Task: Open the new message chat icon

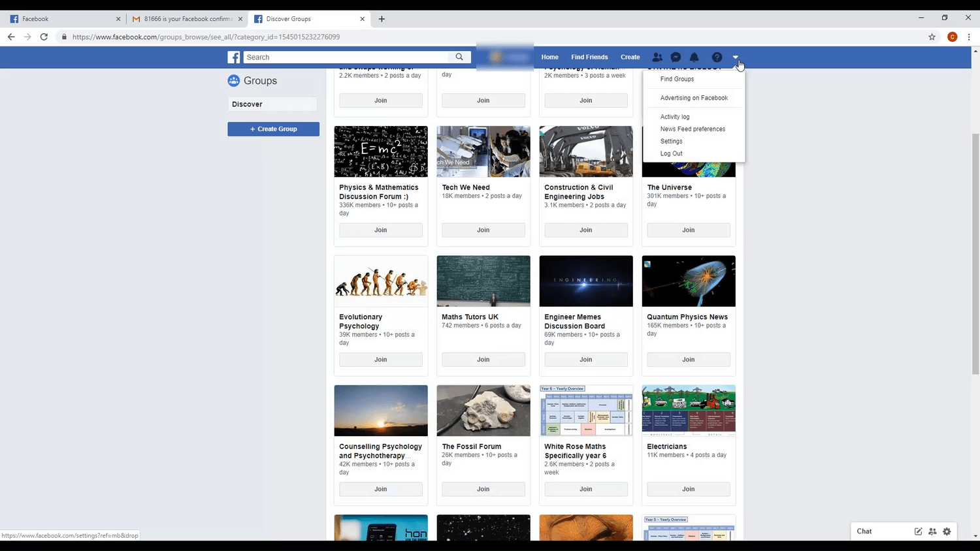Action: pyautogui.click(x=919, y=531)
